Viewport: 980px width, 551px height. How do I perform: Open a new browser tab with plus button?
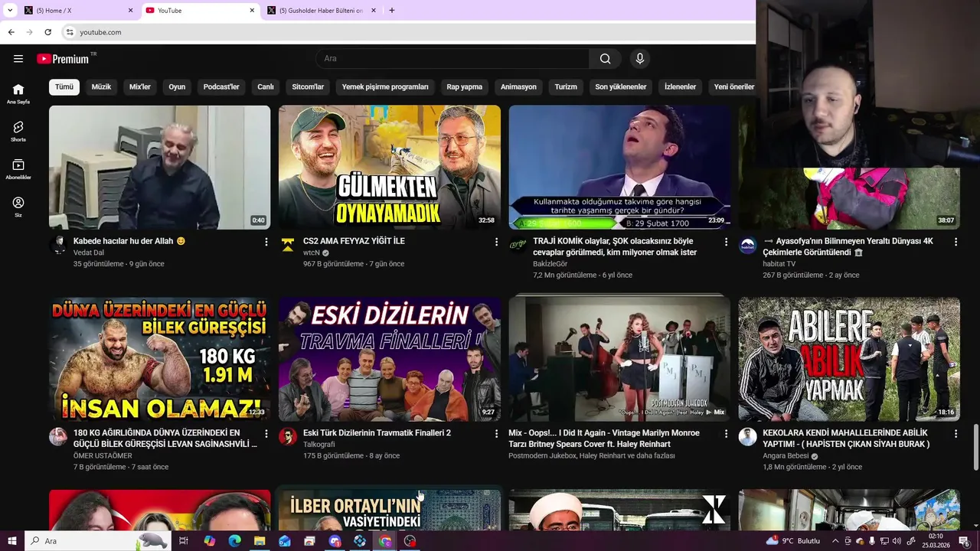391,11
